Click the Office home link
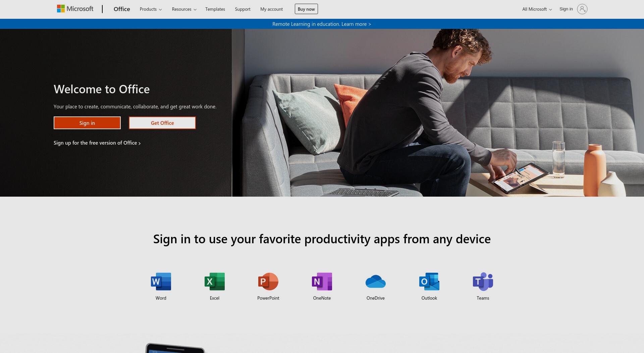Image resolution: width=644 pixels, height=353 pixels. click(122, 9)
